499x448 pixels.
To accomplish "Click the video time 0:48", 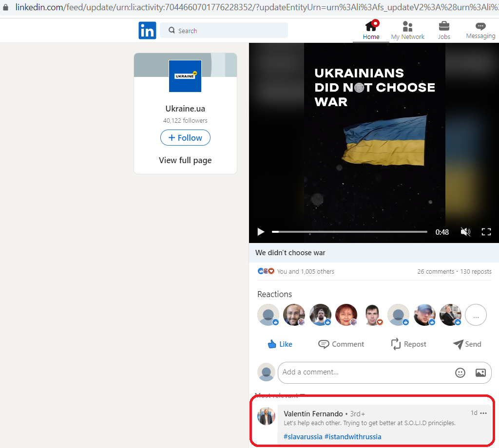I will (442, 232).
